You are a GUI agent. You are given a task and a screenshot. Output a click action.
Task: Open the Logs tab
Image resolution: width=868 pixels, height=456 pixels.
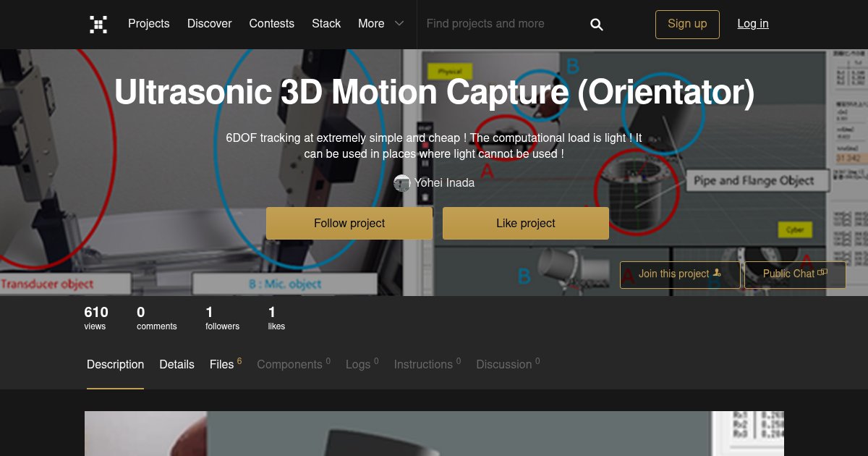pyautogui.click(x=362, y=364)
